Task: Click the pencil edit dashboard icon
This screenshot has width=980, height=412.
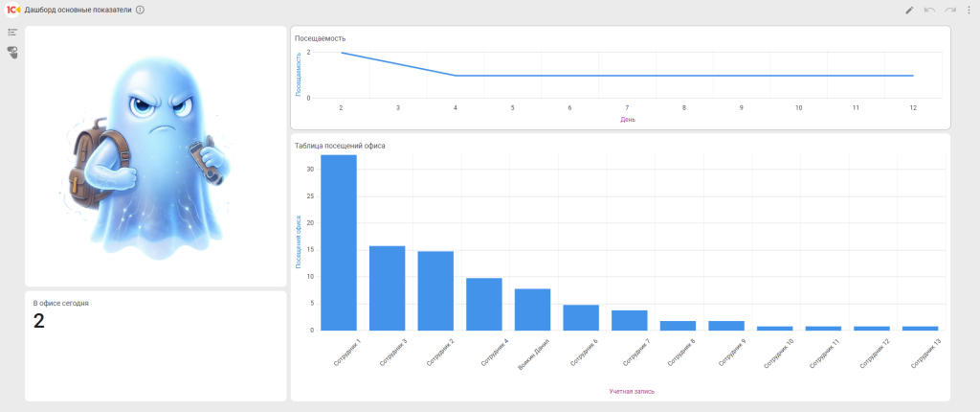Action: coord(909,10)
